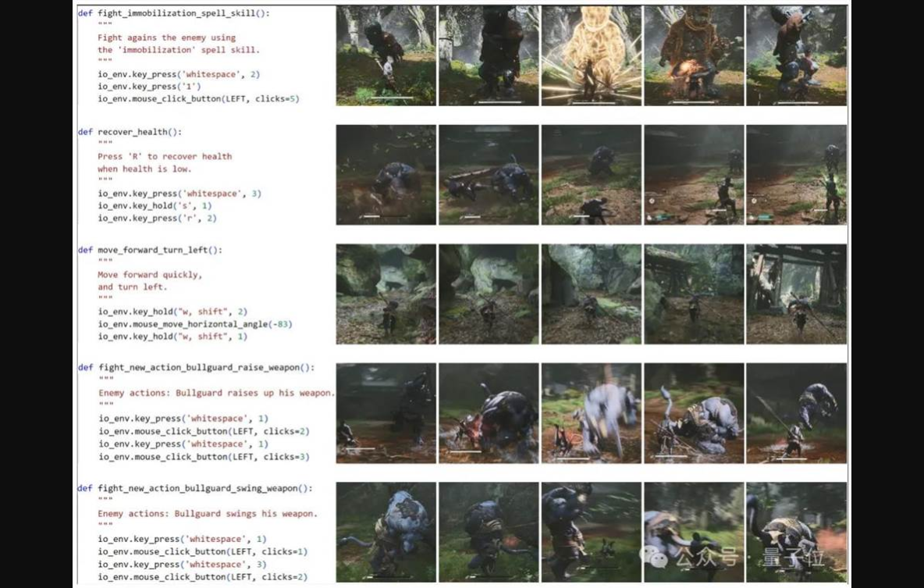
Task: Click the io_env.key_hold('s', 1) line
Action: (x=155, y=206)
